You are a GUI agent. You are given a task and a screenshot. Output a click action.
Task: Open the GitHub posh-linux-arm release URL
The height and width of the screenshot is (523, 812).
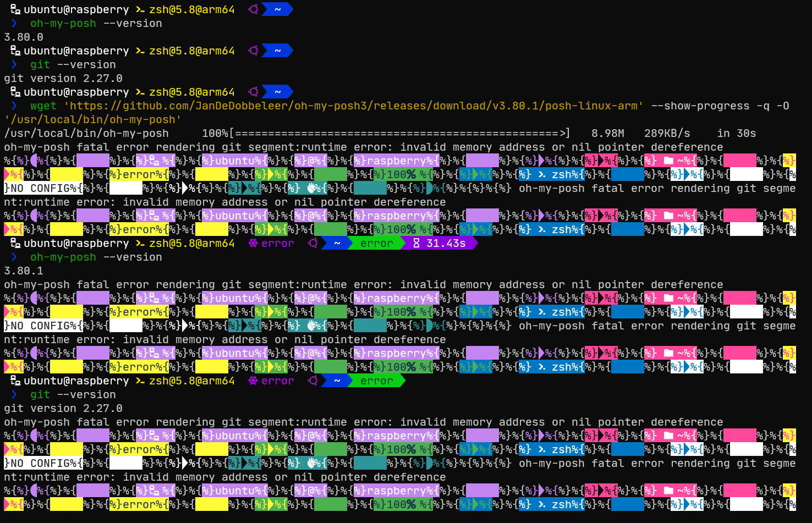(352, 106)
